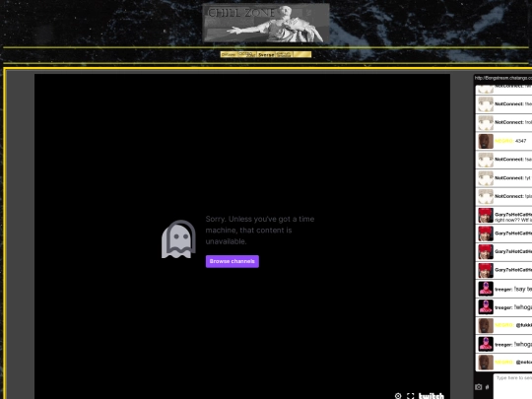
Task: Click the ghost icon on the unavailable message
Action: pos(178,238)
